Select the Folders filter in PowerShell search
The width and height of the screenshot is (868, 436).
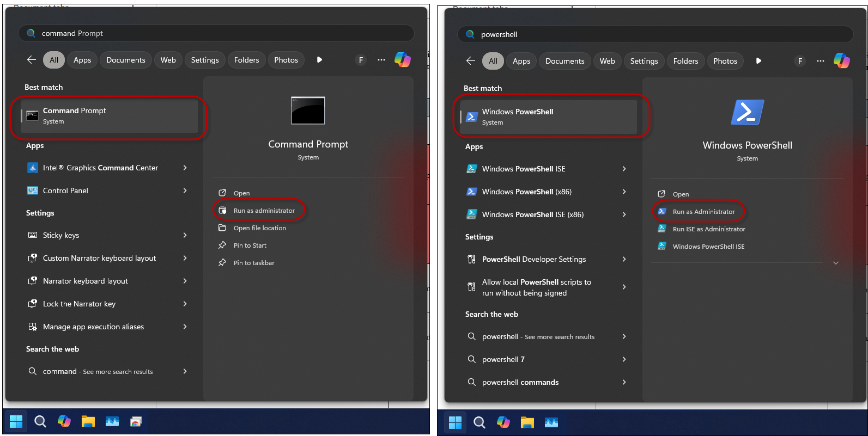coord(685,61)
